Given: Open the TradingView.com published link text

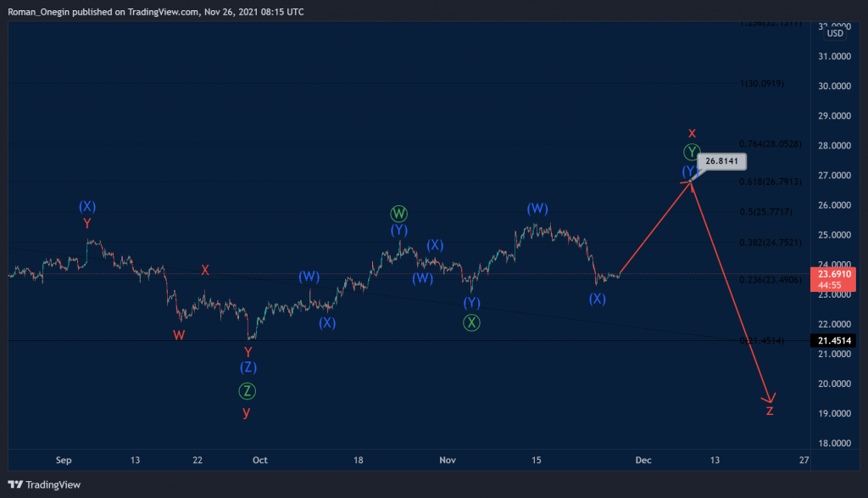Looking at the screenshot, I should coord(163,12).
